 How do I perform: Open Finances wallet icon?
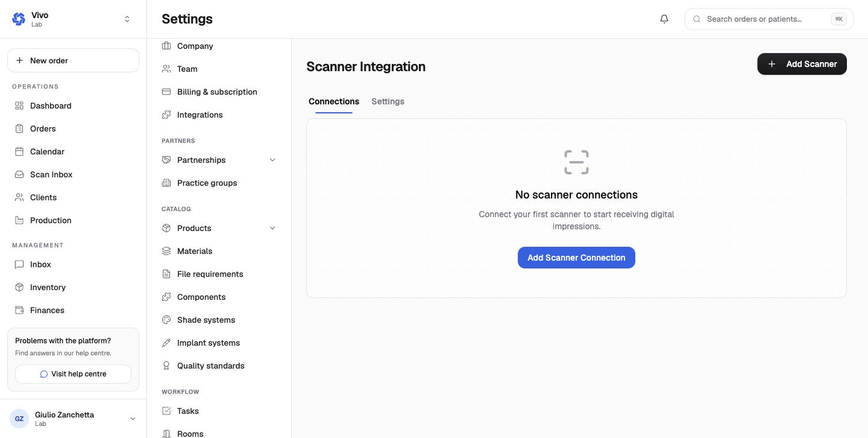(19, 310)
